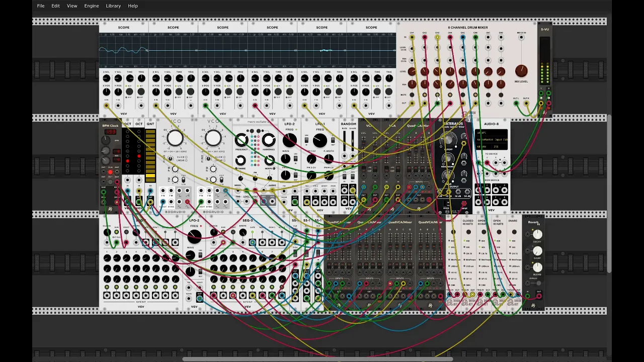Image resolution: width=644 pixels, height=362 pixels.
Task: Click the CH8 PAN knob on drum mixer
Action: click(501, 84)
